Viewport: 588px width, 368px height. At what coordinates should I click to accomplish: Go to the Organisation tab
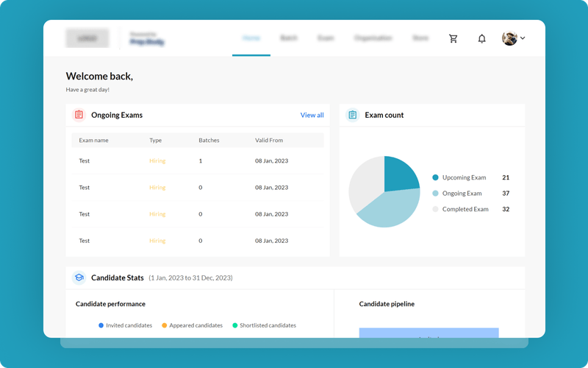(x=373, y=38)
